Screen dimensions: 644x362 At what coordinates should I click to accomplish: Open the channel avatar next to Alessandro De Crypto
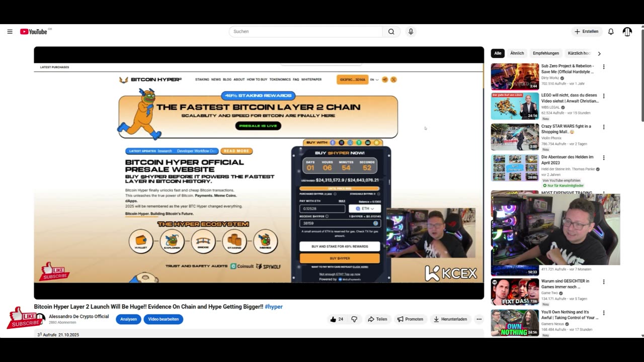(40, 319)
